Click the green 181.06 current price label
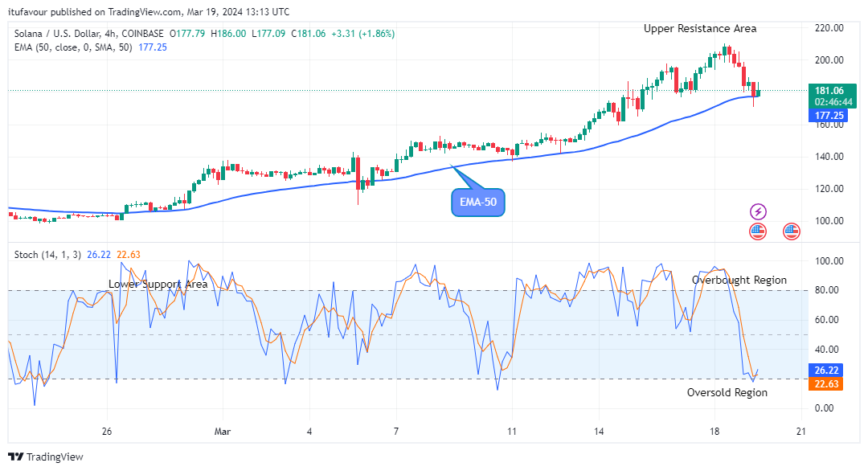Image resolution: width=868 pixels, height=471 pixels. [x=832, y=96]
